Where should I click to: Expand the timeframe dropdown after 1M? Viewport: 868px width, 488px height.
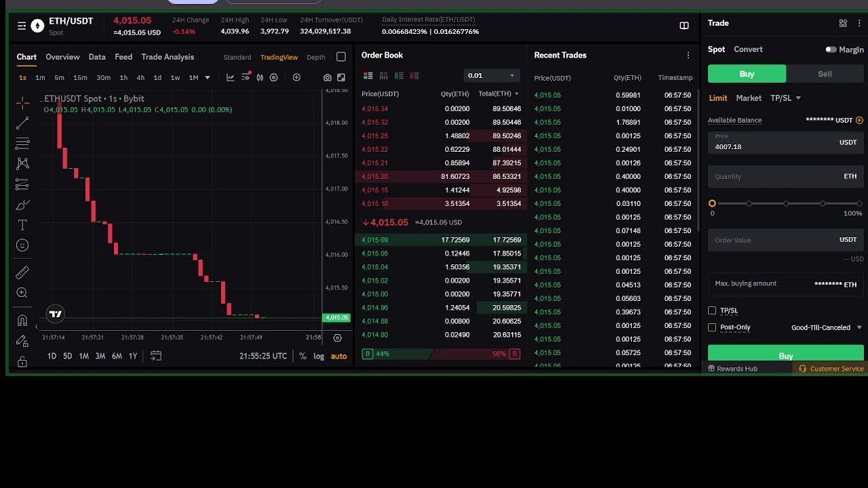(x=208, y=78)
